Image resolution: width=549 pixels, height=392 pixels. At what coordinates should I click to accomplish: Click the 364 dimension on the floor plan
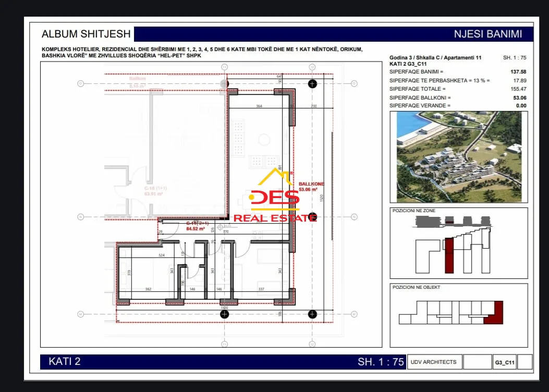(259, 106)
